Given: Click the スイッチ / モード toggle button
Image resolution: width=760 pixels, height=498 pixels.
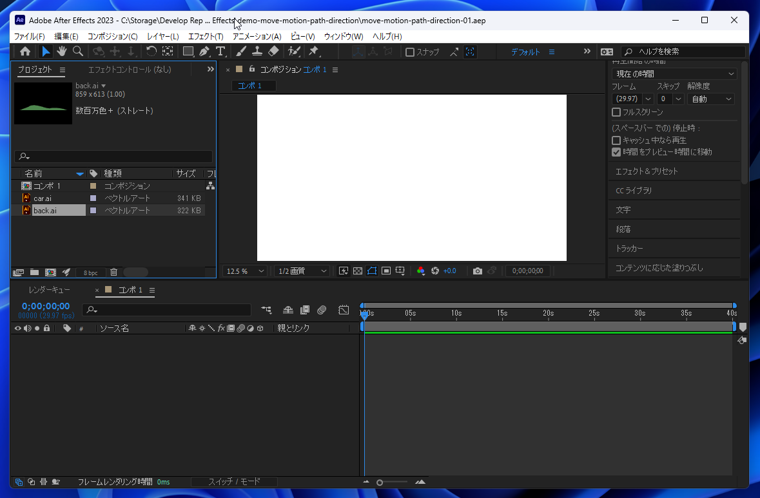Looking at the screenshot, I should point(234,482).
